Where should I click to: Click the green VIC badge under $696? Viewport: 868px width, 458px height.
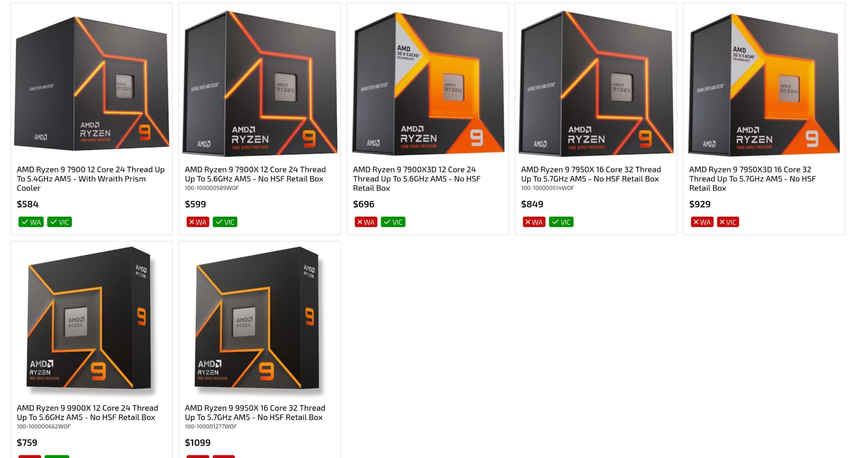point(393,222)
